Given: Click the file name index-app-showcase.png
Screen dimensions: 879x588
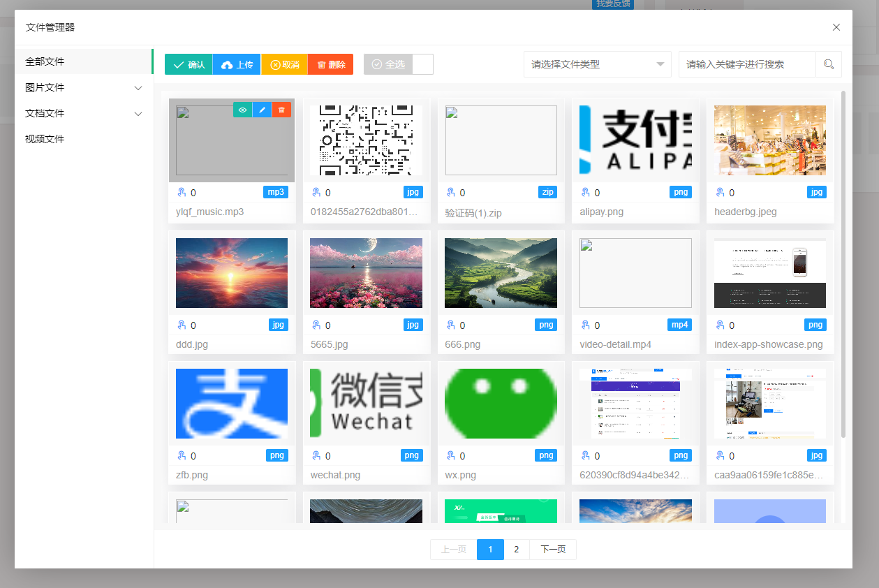Looking at the screenshot, I should pos(769,344).
